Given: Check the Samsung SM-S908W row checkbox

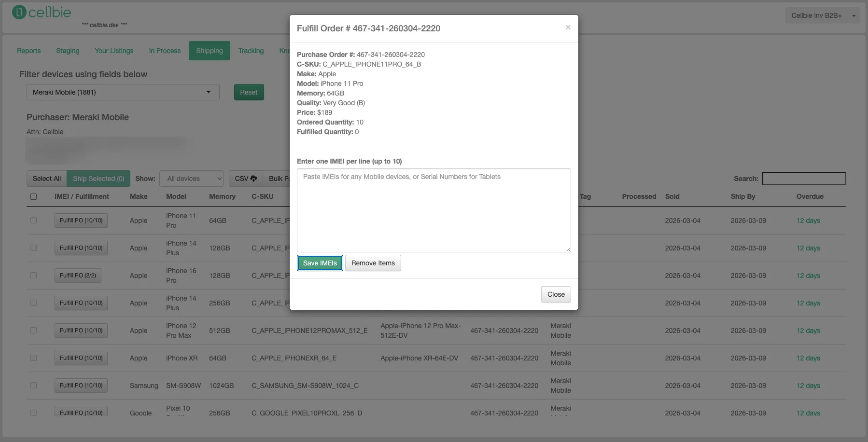Looking at the screenshot, I should [x=33, y=386].
